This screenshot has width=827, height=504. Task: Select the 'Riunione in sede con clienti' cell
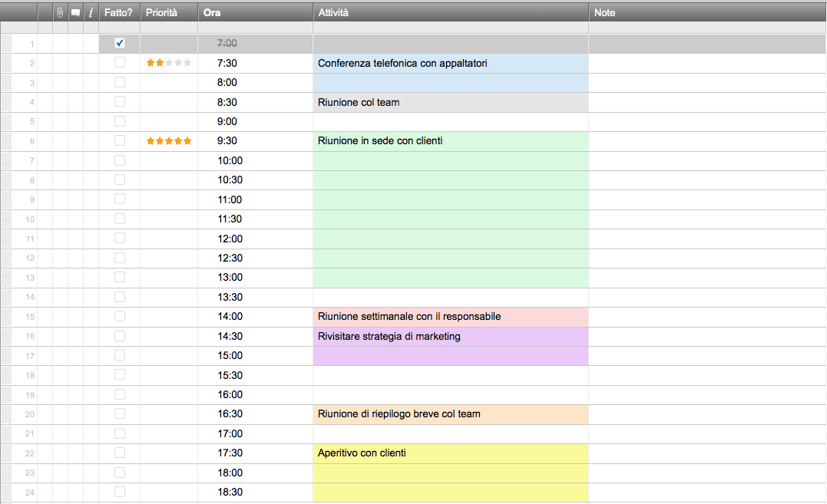(451, 141)
